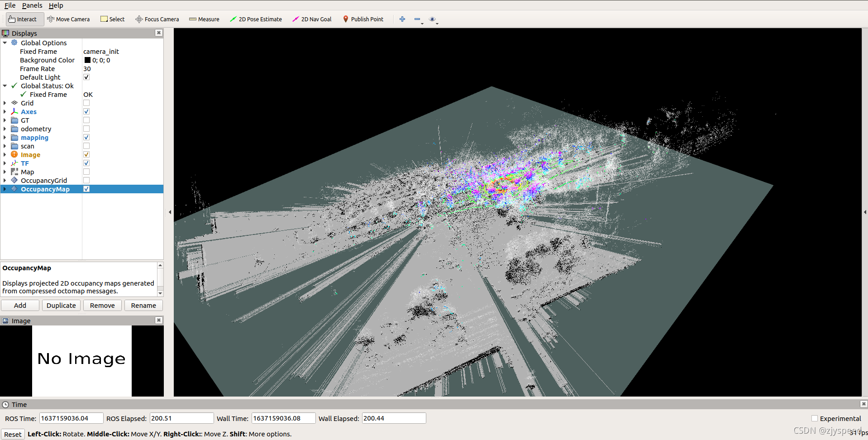This screenshot has height=440, width=868.
Task: Click the Duplicate button
Action: [61, 306]
